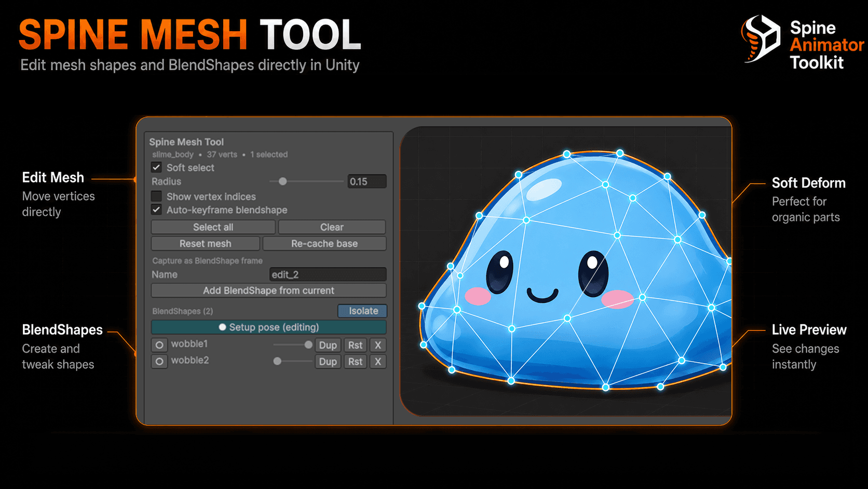Toggle the Soft select checkbox
Image resolution: width=868 pixels, height=489 pixels.
(x=156, y=167)
